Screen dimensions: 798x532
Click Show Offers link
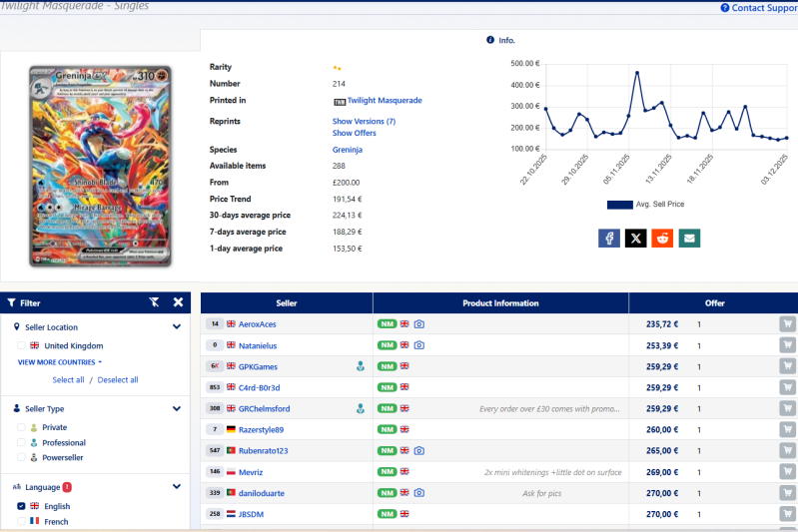(x=355, y=133)
